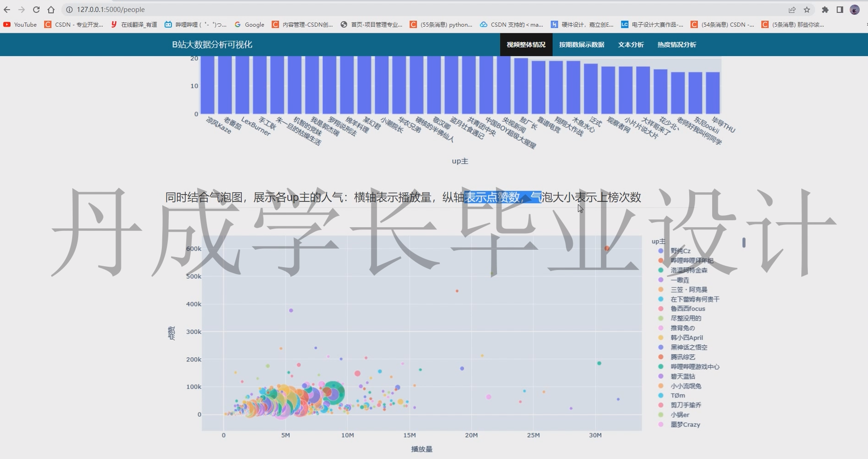This screenshot has height=459, width=868.
Task: Open the YouTube bookmark
Action: tap(20, 25)
